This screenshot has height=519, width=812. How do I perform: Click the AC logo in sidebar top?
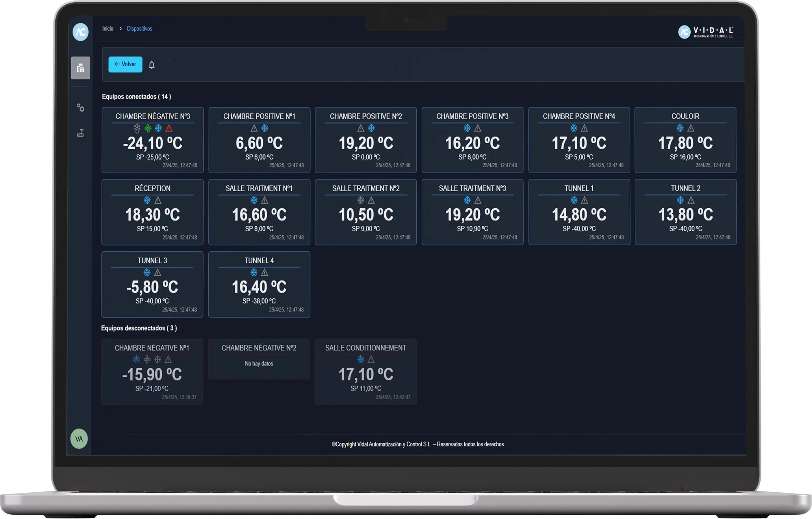pyautogui.click(x=81, y=32)
